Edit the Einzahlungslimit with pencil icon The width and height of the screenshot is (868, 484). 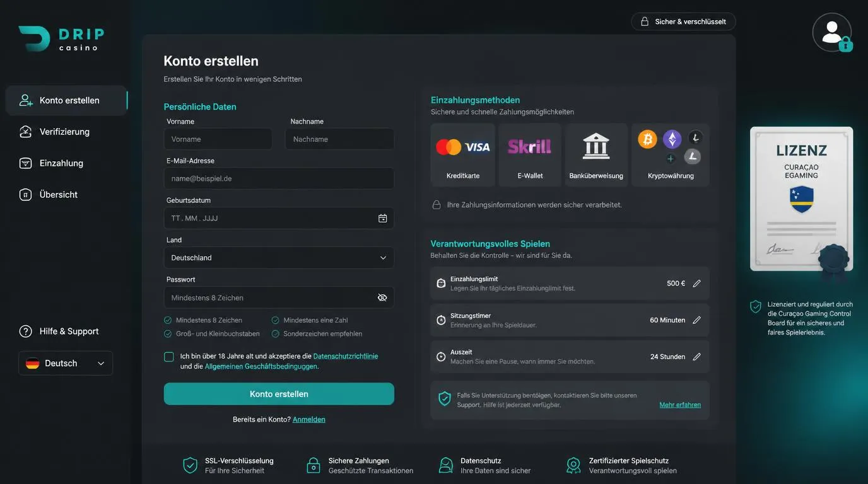click(696, 284)
